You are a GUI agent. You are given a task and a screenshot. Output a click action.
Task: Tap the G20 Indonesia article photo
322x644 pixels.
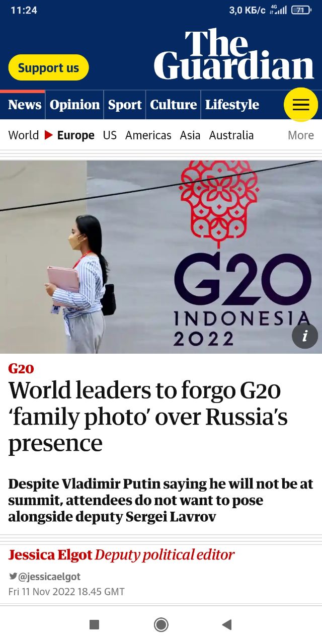(x=161, y=257)
